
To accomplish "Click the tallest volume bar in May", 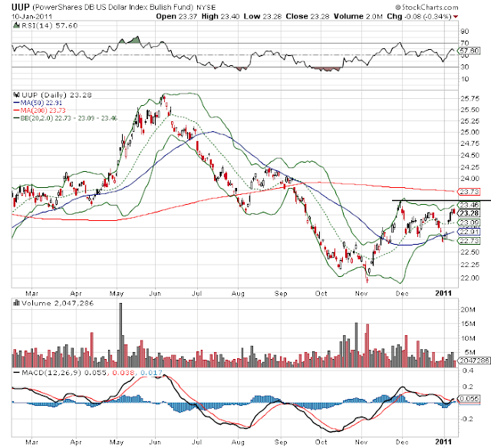I will (120, 335).
